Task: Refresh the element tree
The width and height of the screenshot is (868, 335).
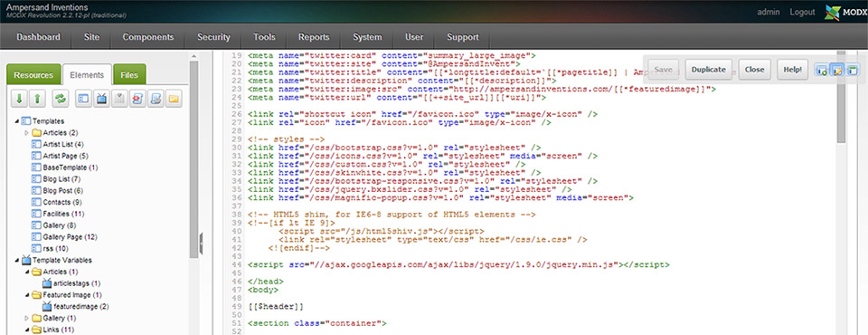Action: point(60,99)
